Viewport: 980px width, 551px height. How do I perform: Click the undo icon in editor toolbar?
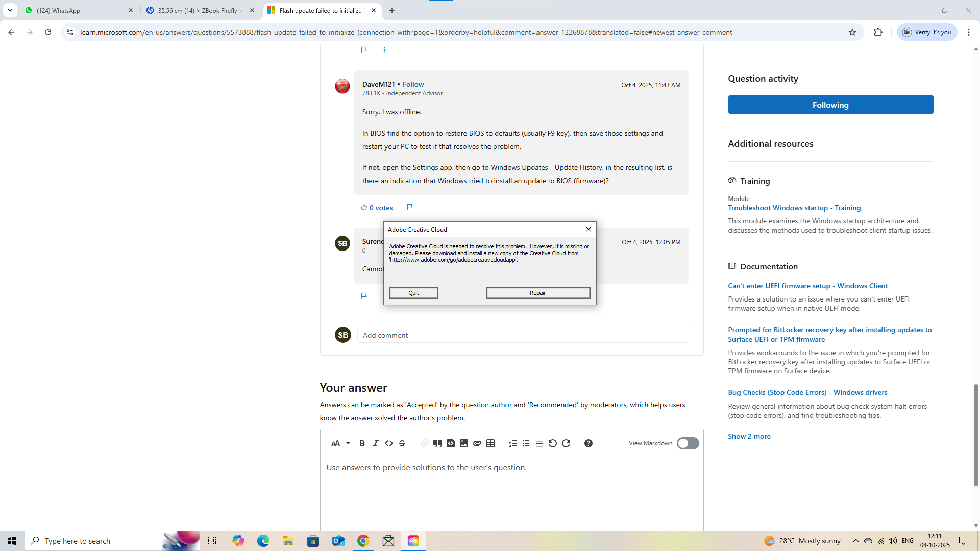point(552,443)
